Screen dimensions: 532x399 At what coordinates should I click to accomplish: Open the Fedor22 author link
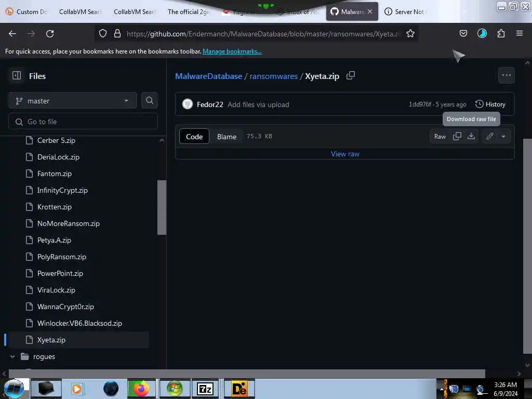(x=210, y=104)
